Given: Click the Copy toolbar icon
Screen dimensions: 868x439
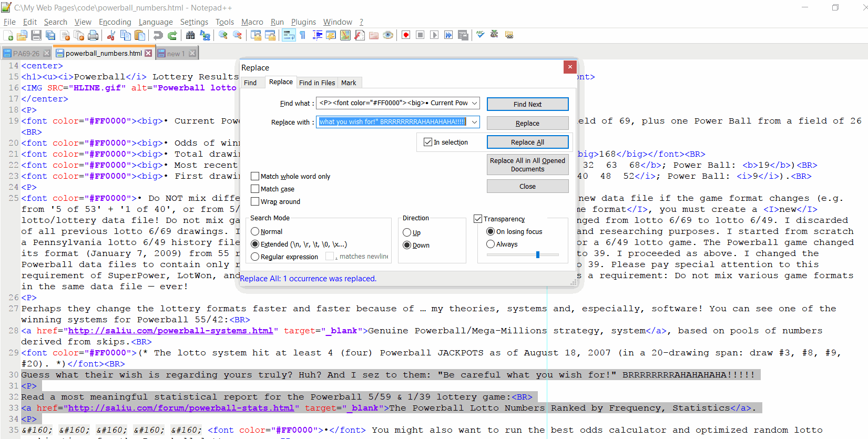Looking at the screenshot, I should pos(126,35).
